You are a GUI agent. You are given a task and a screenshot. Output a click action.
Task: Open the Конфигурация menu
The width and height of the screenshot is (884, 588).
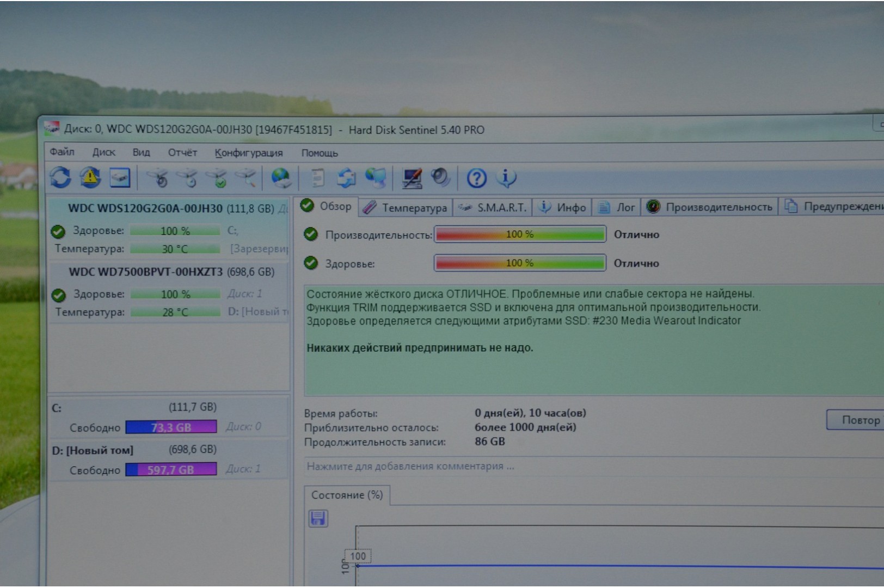click(x=248, y=153)
